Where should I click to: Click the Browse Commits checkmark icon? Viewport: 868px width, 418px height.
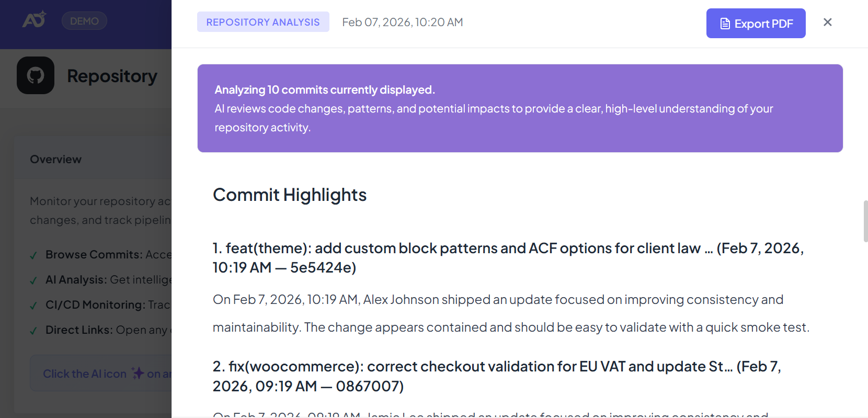(33, 255)
